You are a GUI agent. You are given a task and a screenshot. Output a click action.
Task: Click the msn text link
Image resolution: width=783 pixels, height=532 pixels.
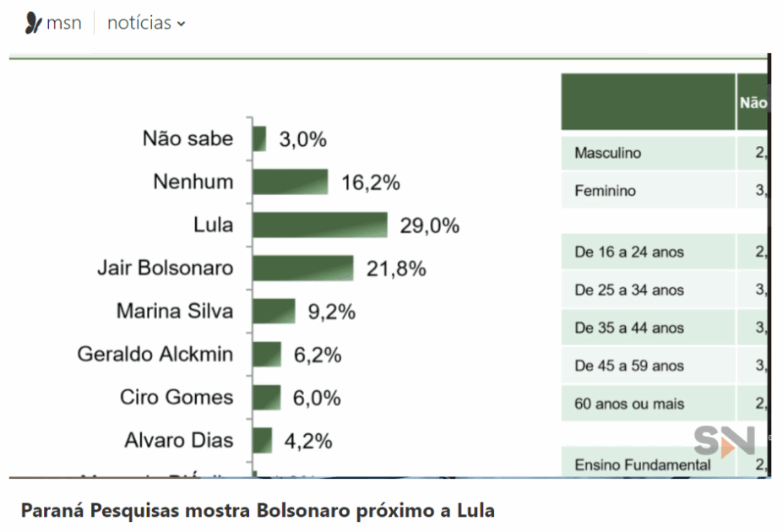click(x=64, y=23)
